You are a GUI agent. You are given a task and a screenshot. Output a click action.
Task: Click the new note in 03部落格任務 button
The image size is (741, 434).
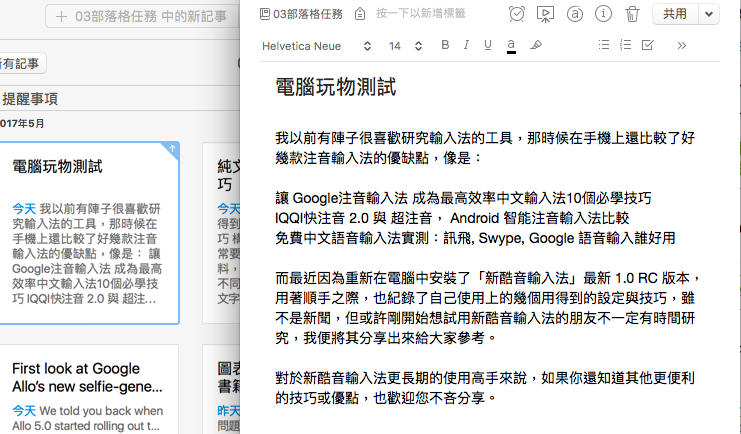click(x=142, y=17)
